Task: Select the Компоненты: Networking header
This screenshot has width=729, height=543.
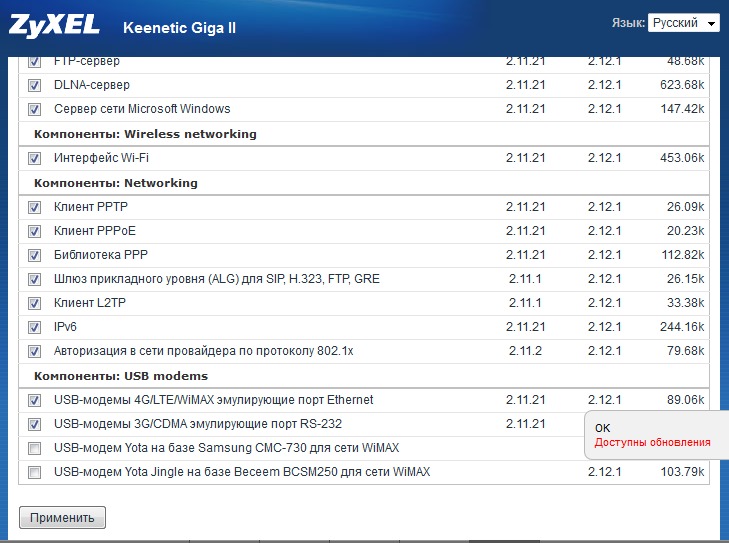Action: coord(116,183)
